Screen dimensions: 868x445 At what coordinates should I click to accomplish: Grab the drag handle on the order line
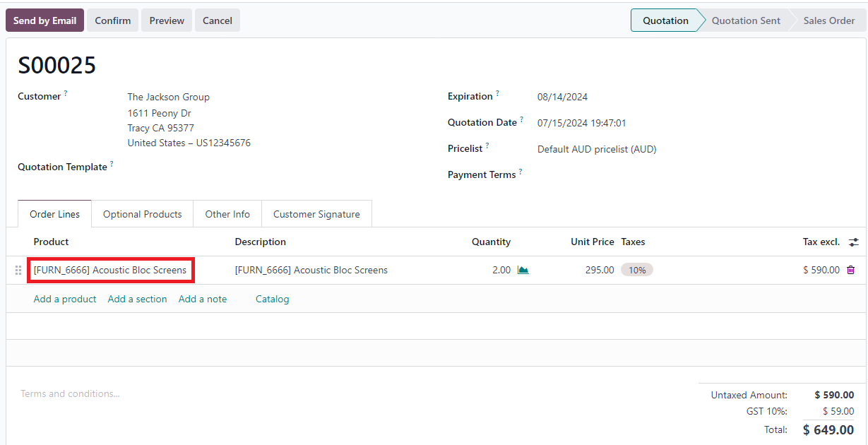18,271
